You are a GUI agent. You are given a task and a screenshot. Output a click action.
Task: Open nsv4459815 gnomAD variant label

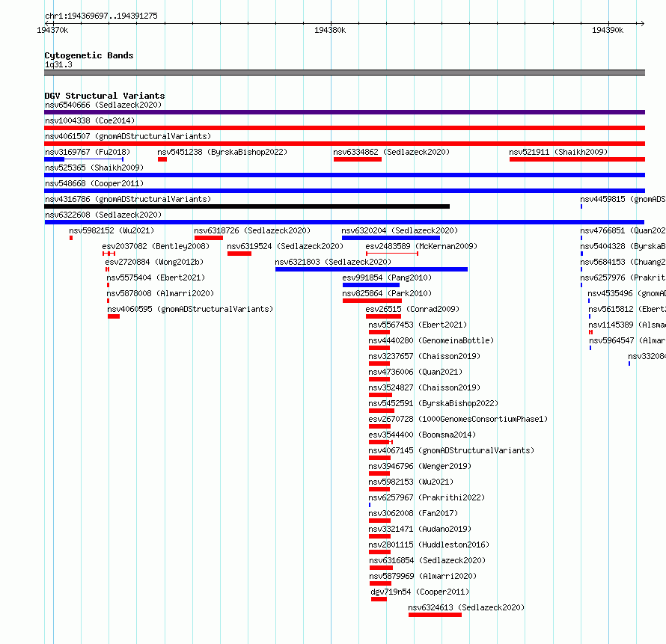point(623,199)
